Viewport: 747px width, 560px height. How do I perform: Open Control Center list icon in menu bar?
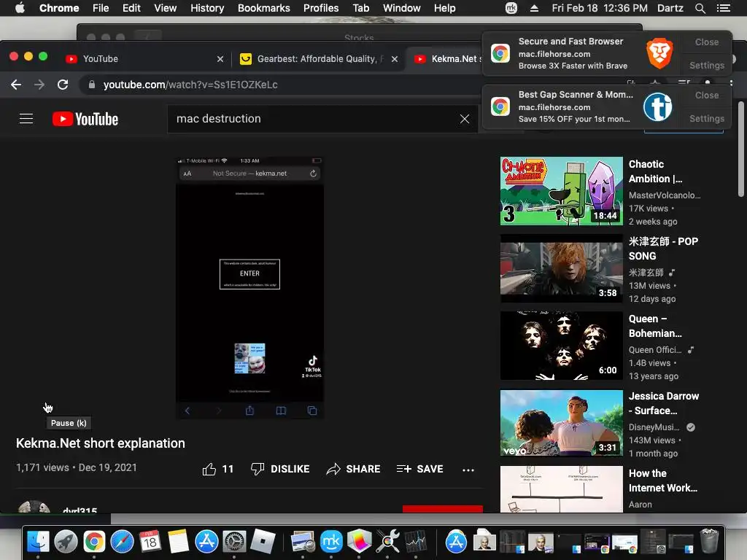tap(723, 8)
